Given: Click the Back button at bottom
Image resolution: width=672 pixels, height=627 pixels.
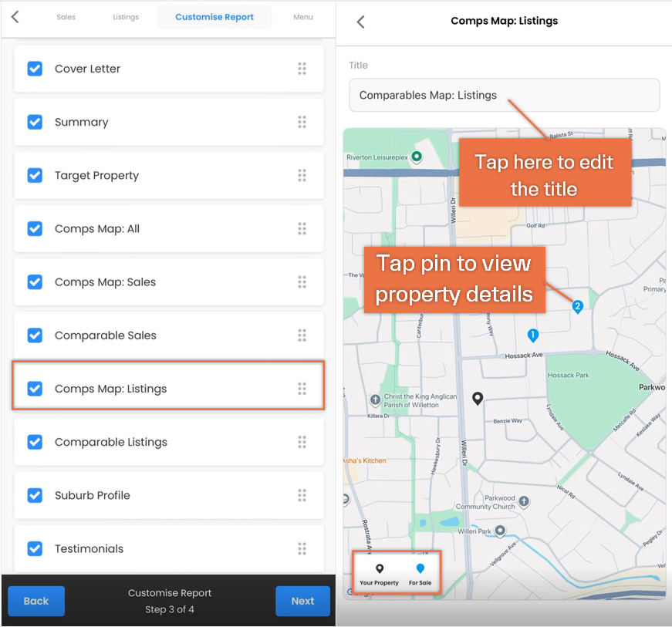Looking at the screenshot, I should (x=36, y=601).
